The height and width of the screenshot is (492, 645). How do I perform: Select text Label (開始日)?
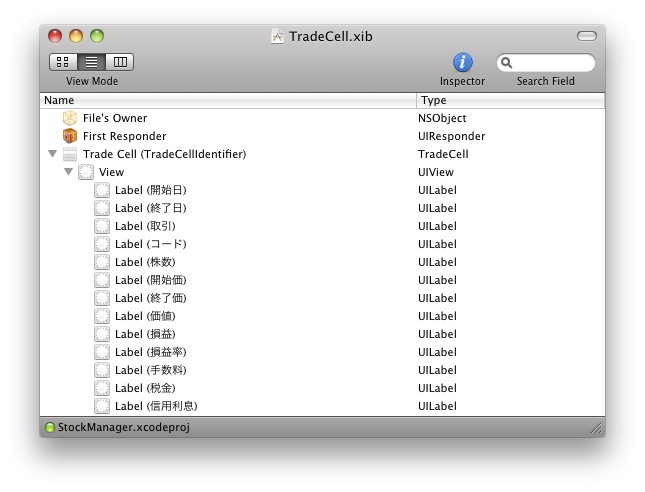point(151,190)
